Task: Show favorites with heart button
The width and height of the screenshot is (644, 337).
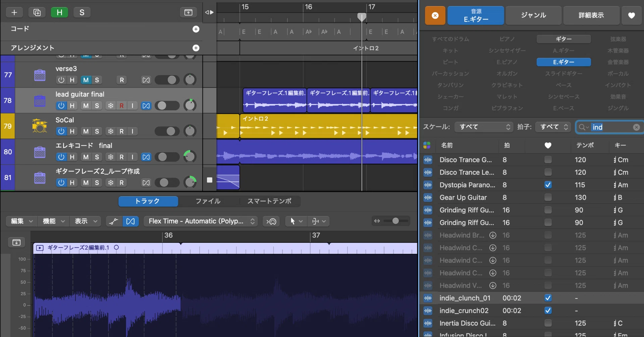Action: [x=632, y=15]
